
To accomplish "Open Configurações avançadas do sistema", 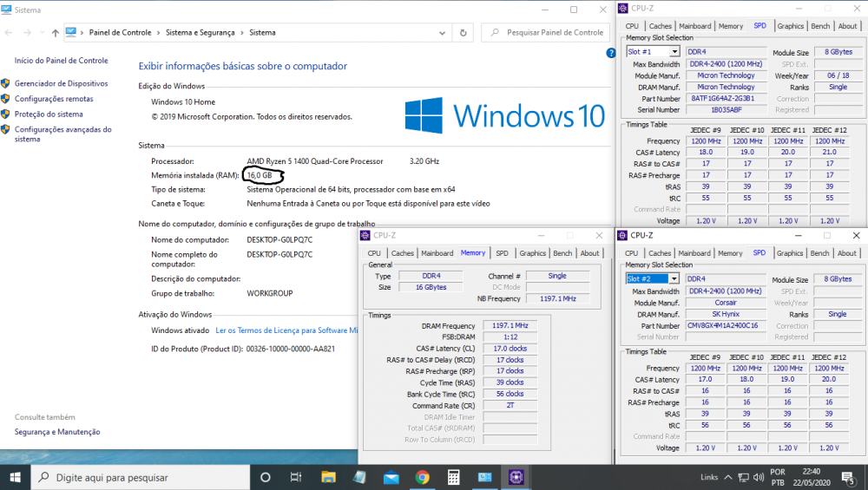I will tap(62, 134).
